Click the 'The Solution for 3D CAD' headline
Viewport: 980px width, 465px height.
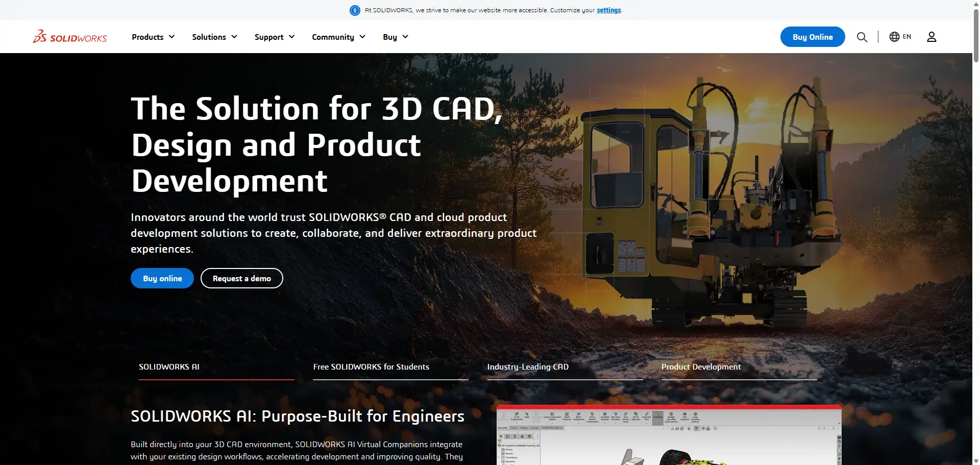[x=316, y=144]
